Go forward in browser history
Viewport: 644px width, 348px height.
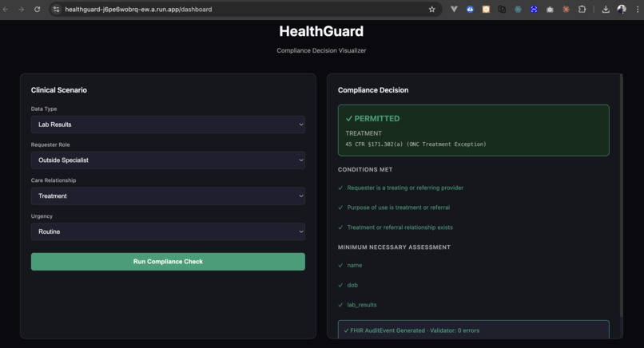pyautogui.click(x=21, y=9)
